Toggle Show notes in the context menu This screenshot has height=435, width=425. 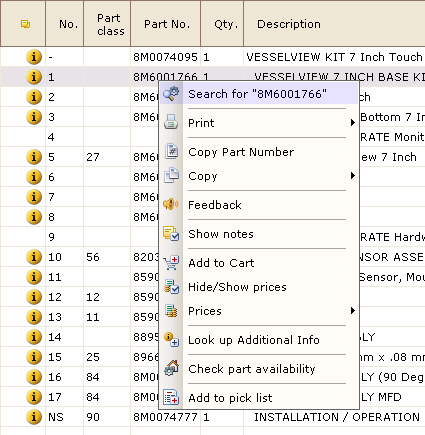coord(221,234)
